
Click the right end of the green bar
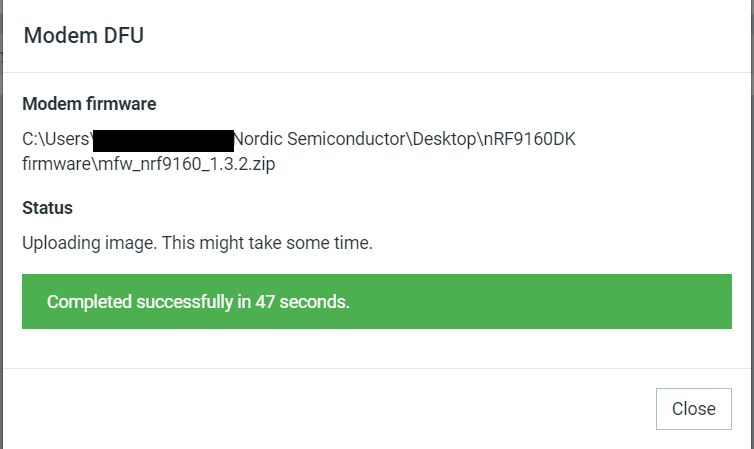coord(721,301)
